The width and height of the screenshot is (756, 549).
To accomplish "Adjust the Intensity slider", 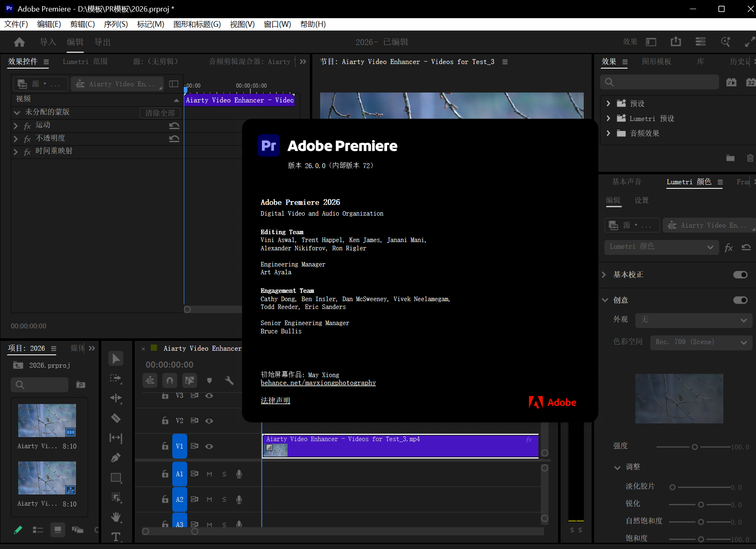I will (694, 447).
